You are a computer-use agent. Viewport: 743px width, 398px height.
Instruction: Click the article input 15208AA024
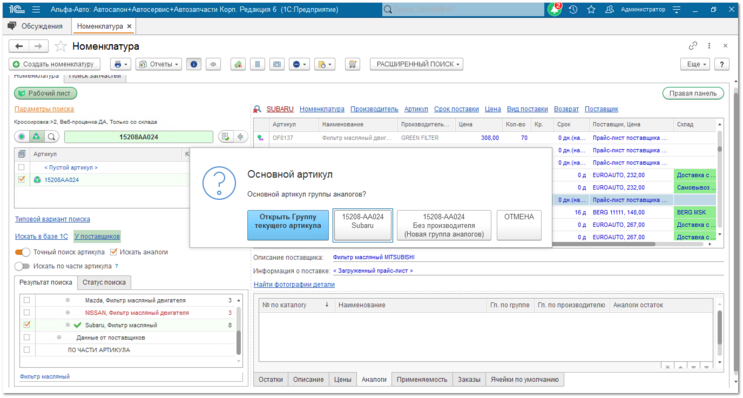[x=139, y=137]
